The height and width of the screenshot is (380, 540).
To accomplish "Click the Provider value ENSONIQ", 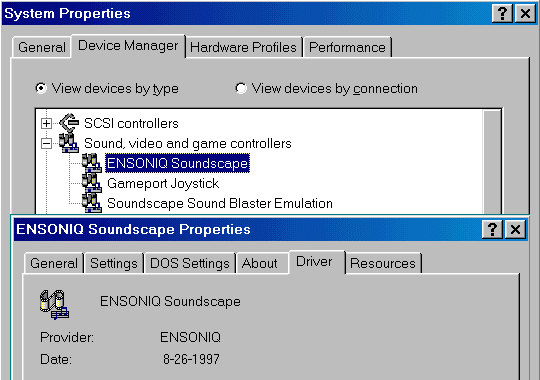I will [x=190, y=337].
